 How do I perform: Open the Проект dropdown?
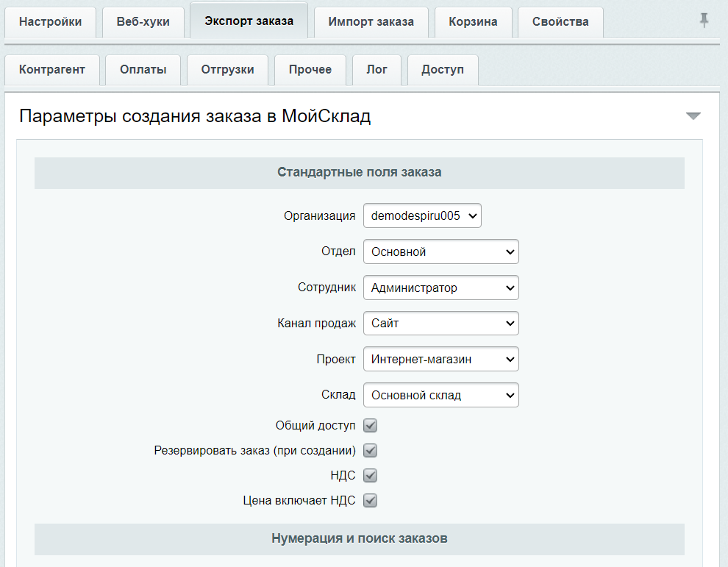click(x=440, y=359)
